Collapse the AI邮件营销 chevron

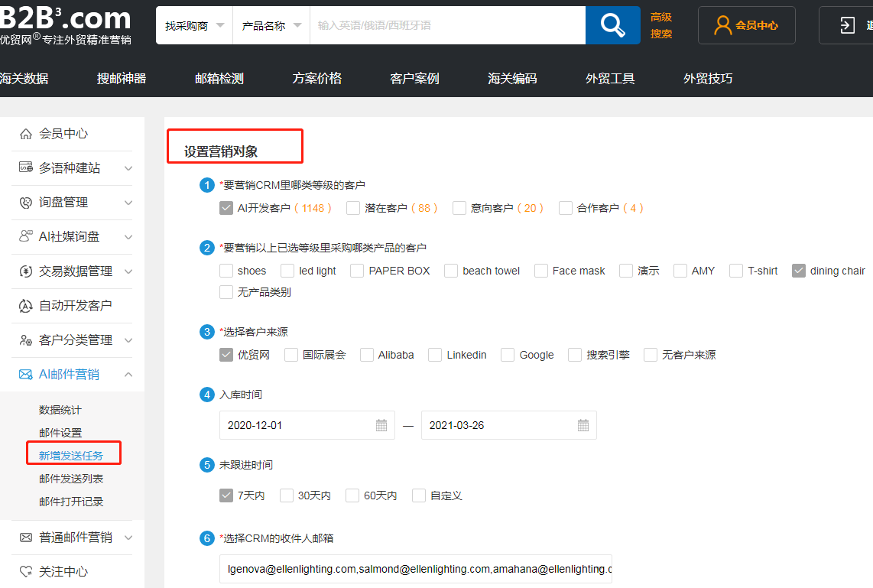pyautogui.click(x=128, y=374)
